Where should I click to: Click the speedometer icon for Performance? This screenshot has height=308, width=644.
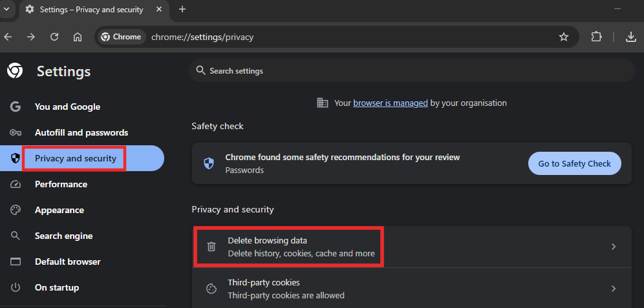click(x=16, y=184)
